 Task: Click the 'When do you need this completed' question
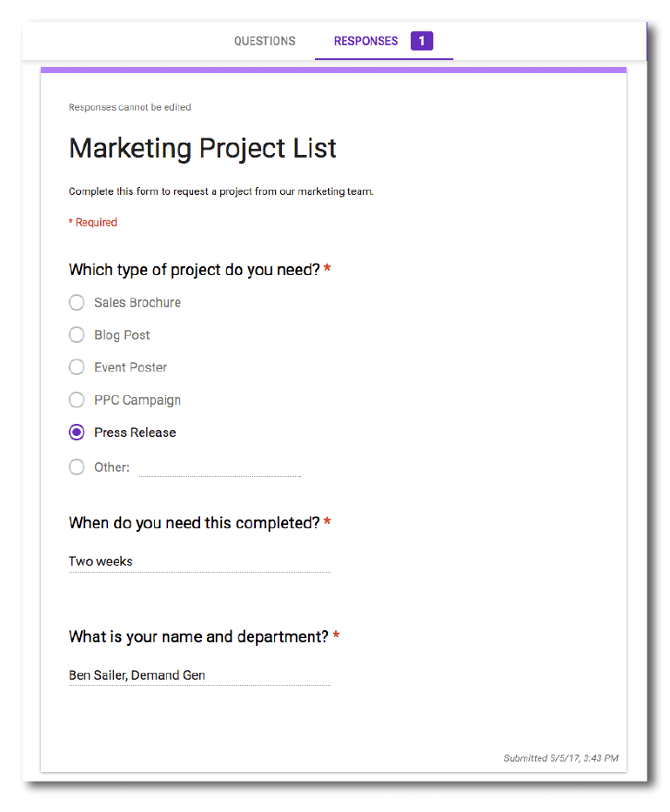[x=195, y=523]
